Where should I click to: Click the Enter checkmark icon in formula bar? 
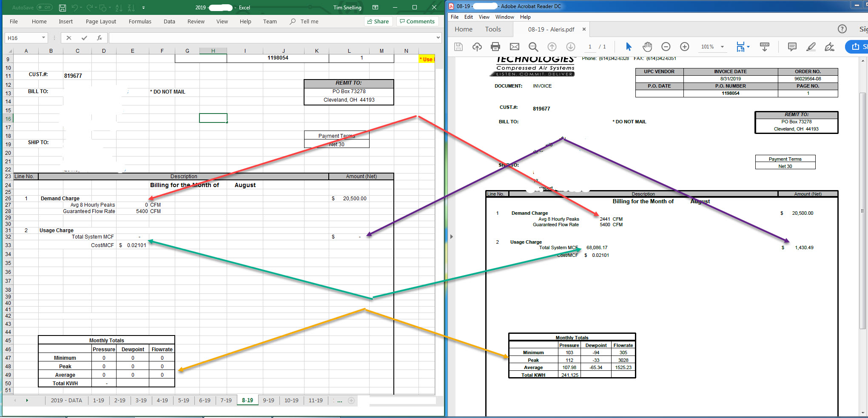click(84, 38)
